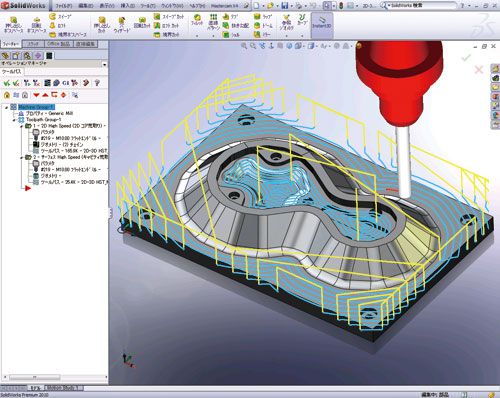Select the Swept Boss tool (スイープ)
The height and width of the screenshot is (398, 500).
coord(60,16)
